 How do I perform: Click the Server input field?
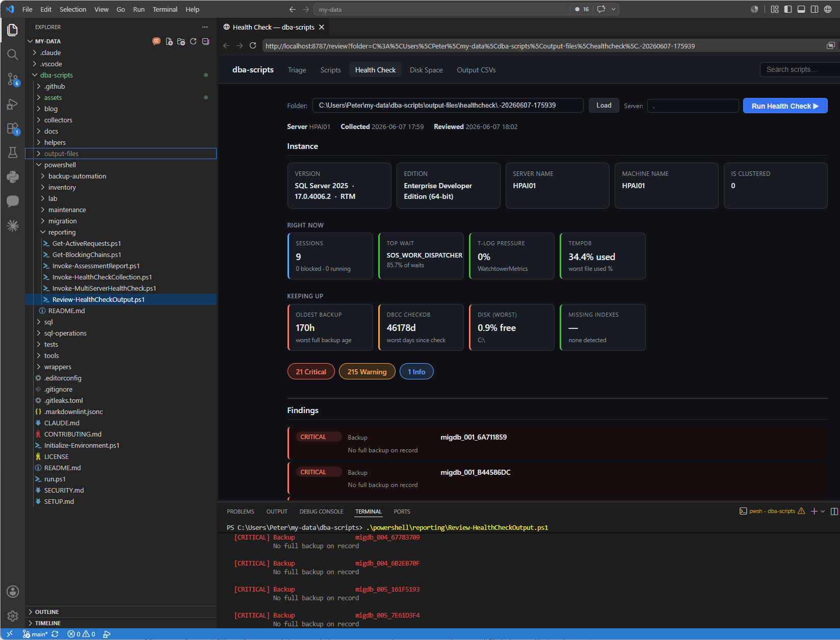pos(693,106)
